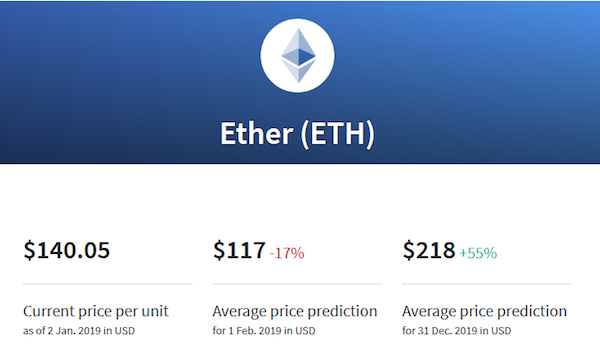
Task: Click the divider line under $140.05
Action: click(108, 284)
